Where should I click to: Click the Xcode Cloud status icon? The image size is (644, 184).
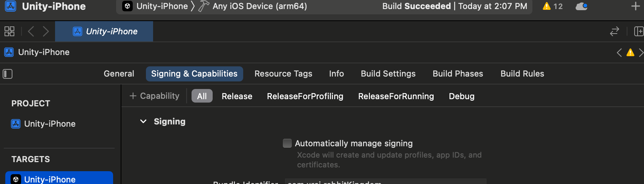pyautogui.click(x=581, y=6)
